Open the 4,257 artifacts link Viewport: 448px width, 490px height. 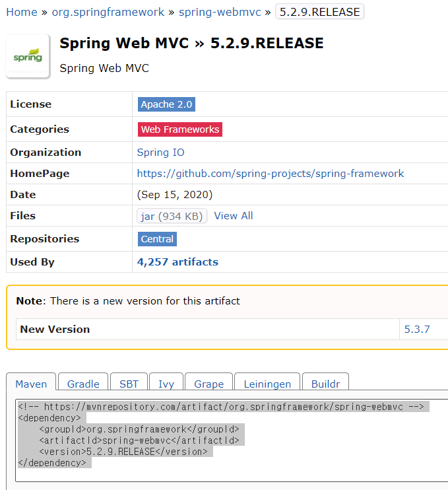[177, 262]
